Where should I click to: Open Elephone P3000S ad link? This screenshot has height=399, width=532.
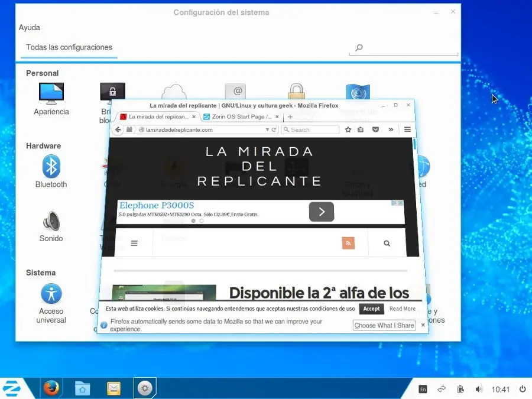pos(157,205)
